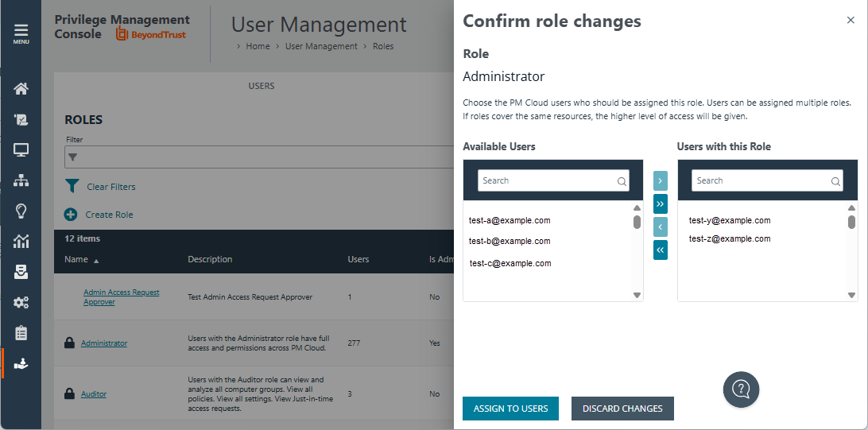This screenshot has height=430, width=868.
Task: Click the Available Users search field
Action: [548, 180]
